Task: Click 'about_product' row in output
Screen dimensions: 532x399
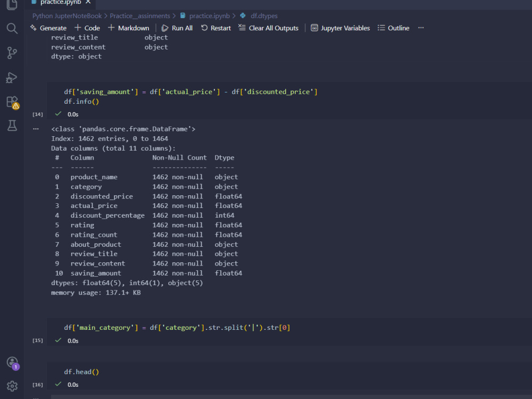Action: point(146,244)
